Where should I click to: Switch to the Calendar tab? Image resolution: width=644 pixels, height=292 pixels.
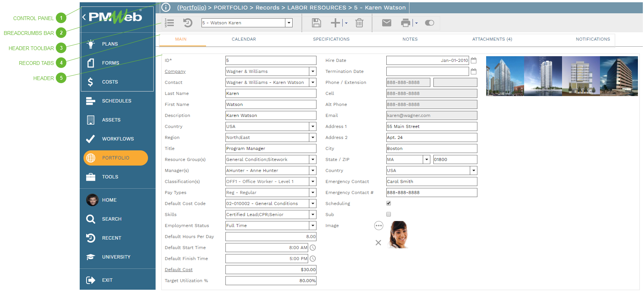click(x=244, y=39)
